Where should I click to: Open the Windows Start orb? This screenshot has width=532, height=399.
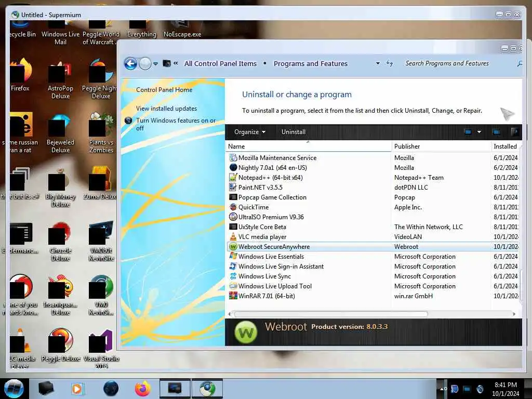[x=14, y=389]
